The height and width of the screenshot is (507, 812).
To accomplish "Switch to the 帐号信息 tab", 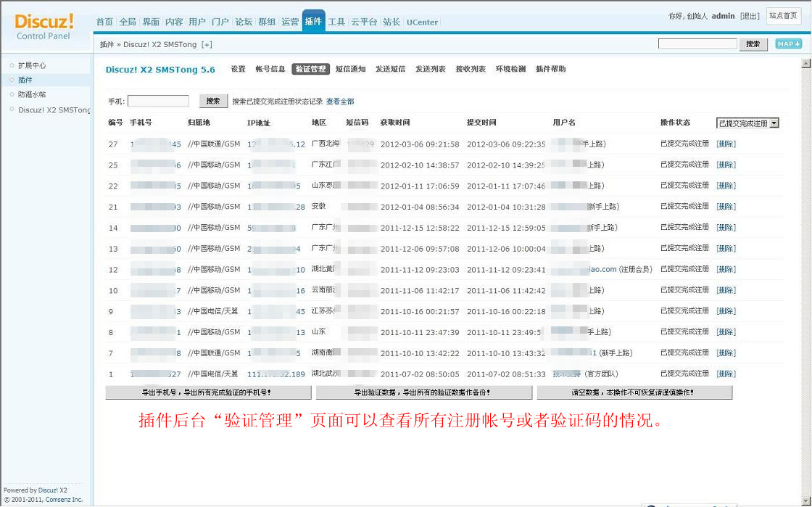I will click(x=270, y=69).
